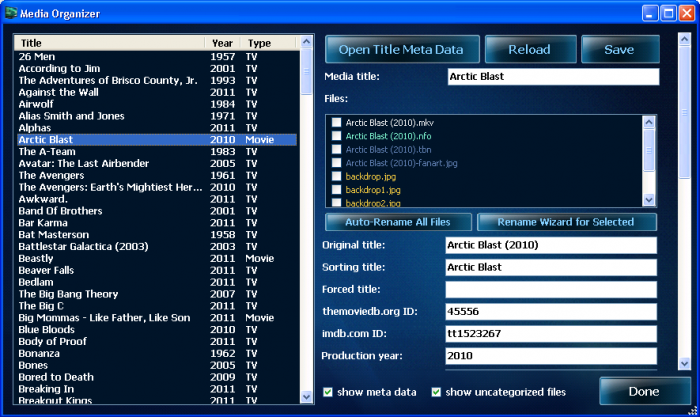Select Blue Bloods row
The height and width of the screenshot is (417, 700).
click(x=157, y=329)
